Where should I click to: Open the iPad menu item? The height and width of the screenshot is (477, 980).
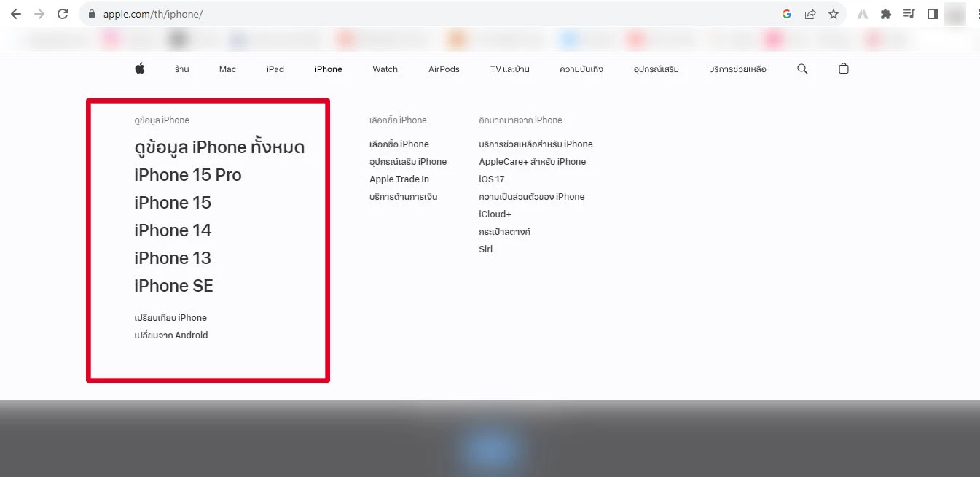[x=275, y=69]
